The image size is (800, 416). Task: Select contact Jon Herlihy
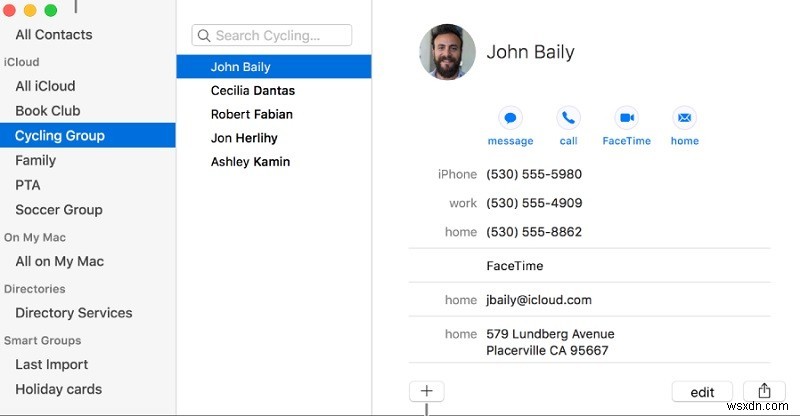(244, 138)
